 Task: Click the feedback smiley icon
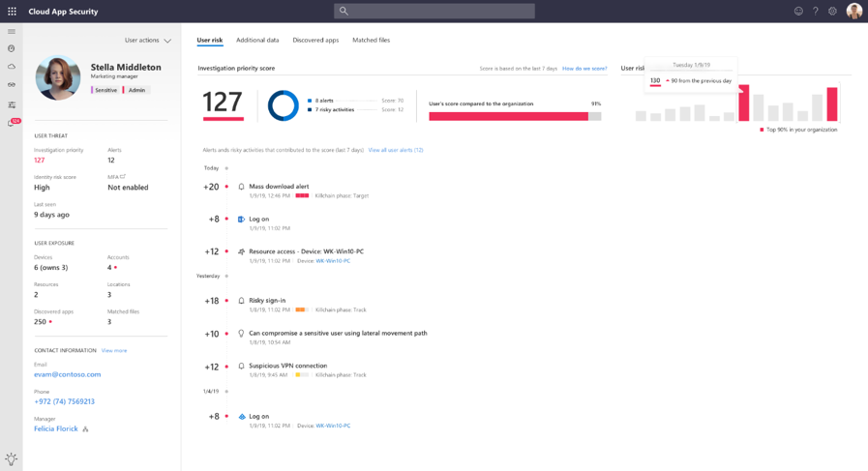[x=798, y=11]
